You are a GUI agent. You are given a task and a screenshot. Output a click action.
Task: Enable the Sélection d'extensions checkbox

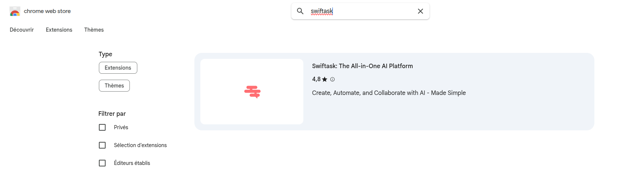[x=102, y=145]
